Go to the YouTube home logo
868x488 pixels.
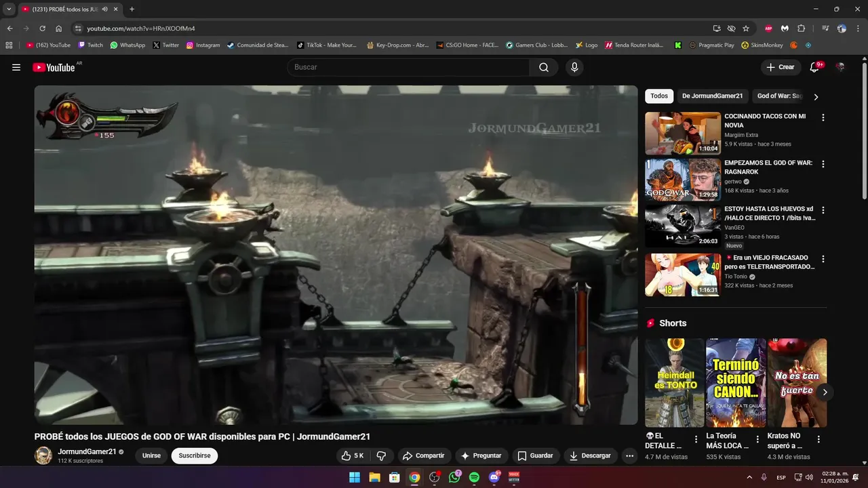click(54, 67)
